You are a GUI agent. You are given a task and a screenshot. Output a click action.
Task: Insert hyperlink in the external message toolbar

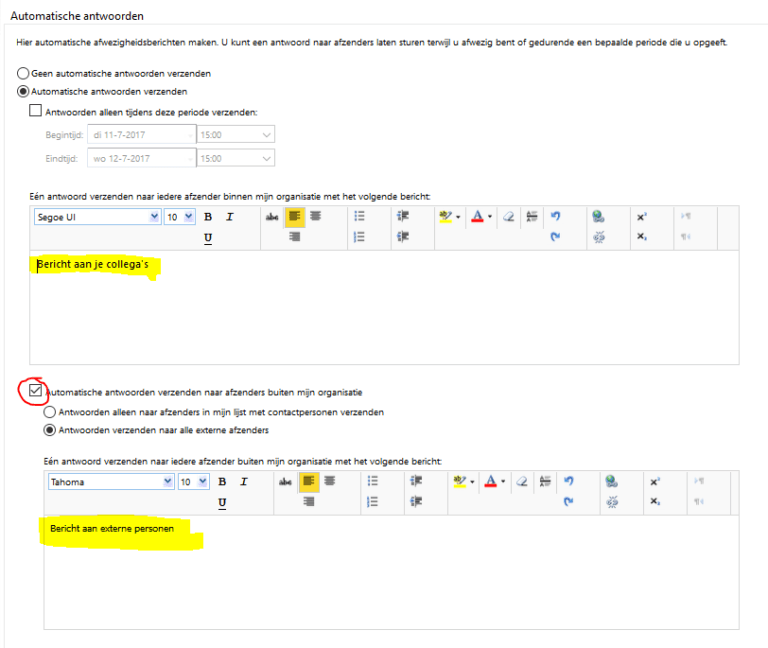coord(611,481)
